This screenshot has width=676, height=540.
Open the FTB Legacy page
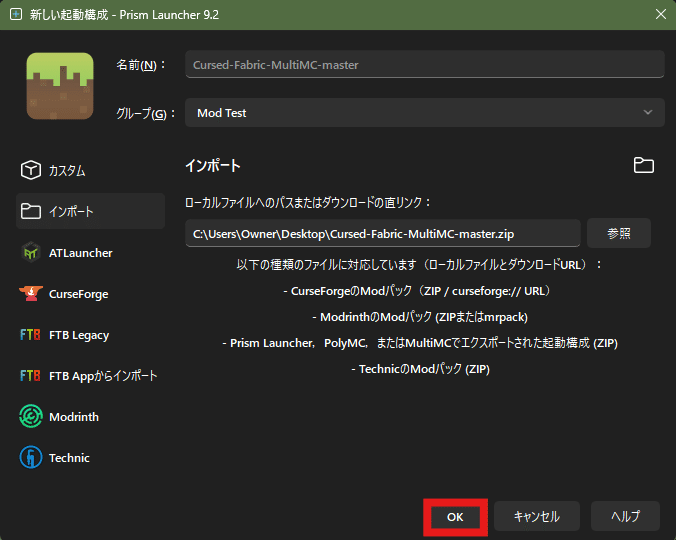coord(79,335)
